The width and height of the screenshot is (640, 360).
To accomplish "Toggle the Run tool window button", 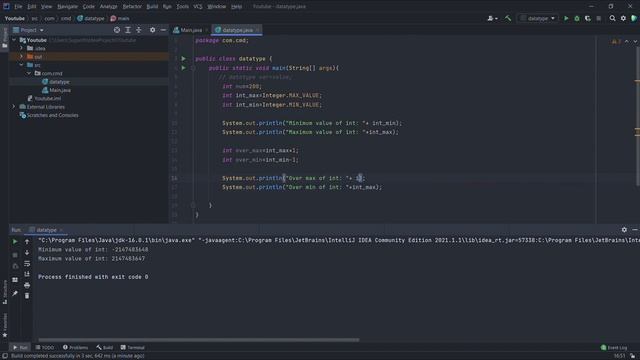I will pyautogui.click(x=20, y=348).
